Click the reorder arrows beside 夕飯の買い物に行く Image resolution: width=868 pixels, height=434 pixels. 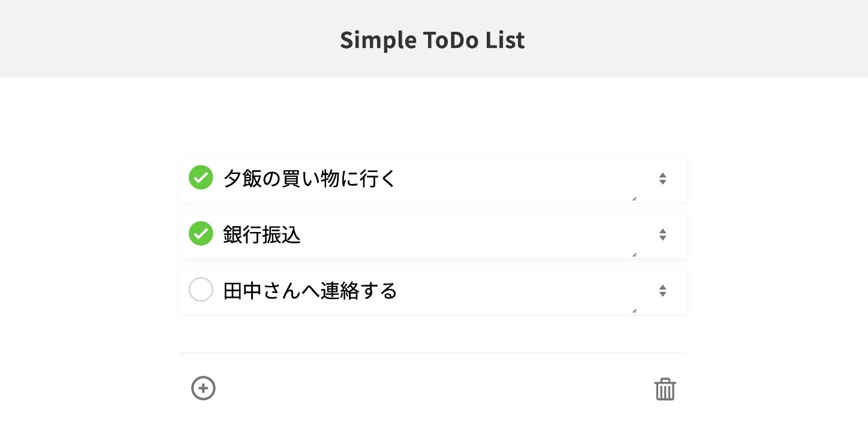pyautogui.click(x=662, y=178)
